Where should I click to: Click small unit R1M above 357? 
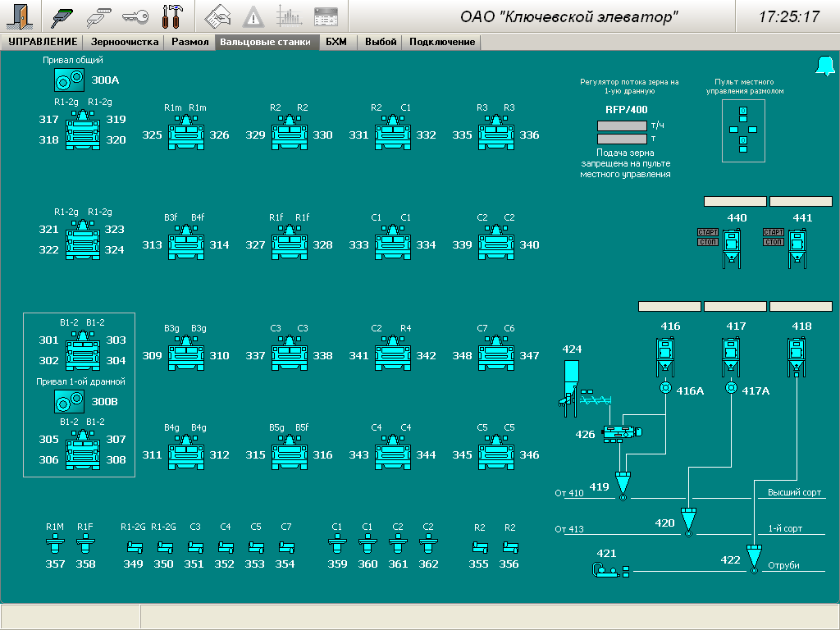click(x=55, y=543)
